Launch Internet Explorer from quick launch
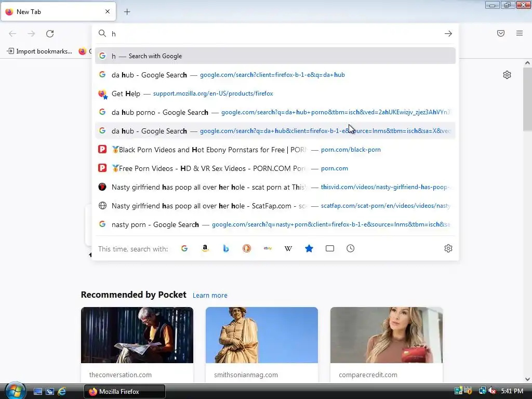The height and width of the screenshot is (399, 532). 62,392
